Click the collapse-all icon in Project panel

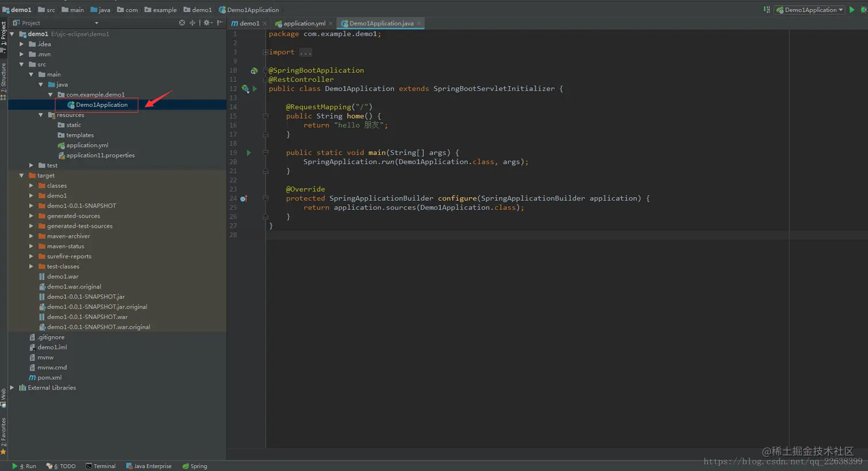(x=192, y=23)
